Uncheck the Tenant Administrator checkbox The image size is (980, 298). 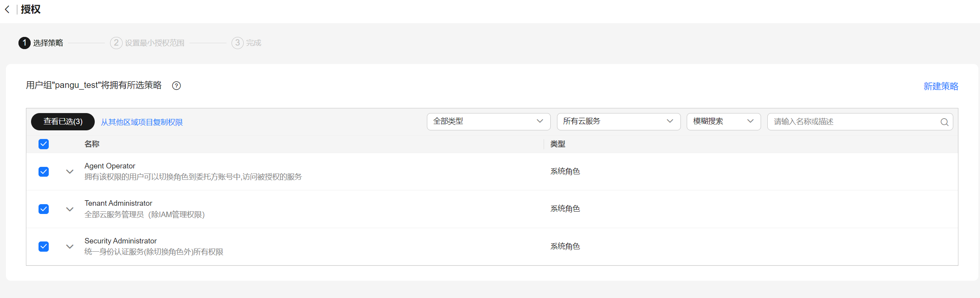coord(44,209)
